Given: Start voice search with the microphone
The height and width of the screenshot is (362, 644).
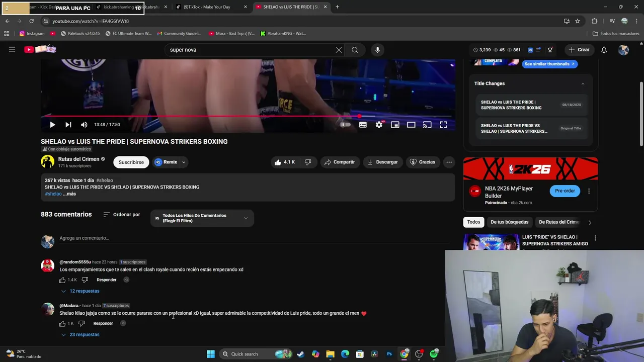Looking at the screenshot, I should [377, 50].
